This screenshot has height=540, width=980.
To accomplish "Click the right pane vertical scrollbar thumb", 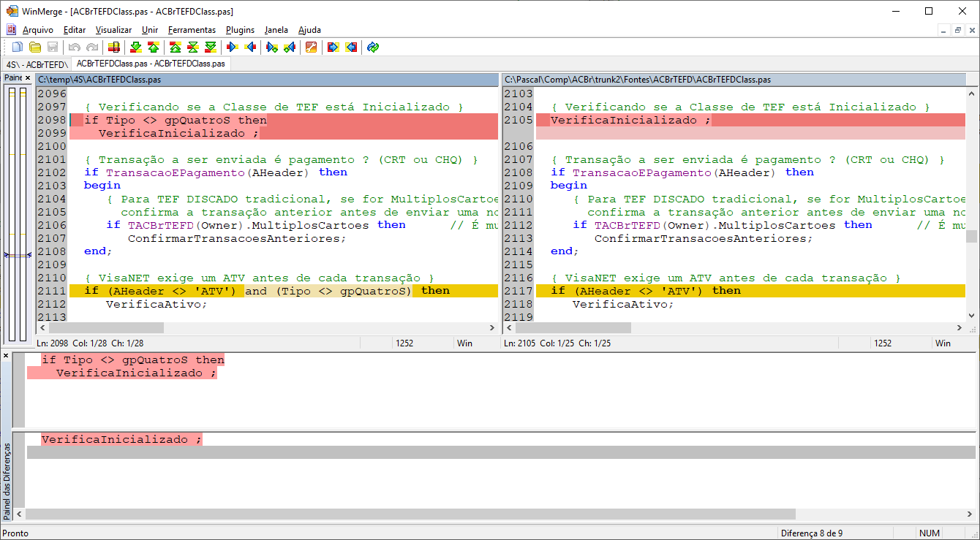I will click(971, 236).
